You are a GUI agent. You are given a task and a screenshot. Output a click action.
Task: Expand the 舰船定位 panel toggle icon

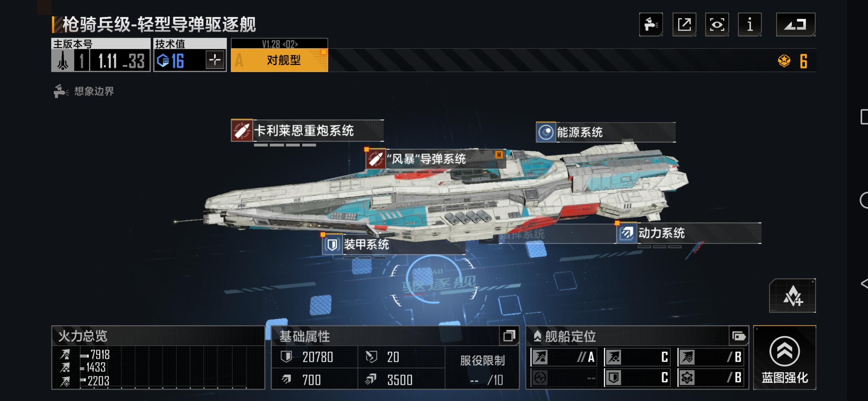[x=739, y=336]
